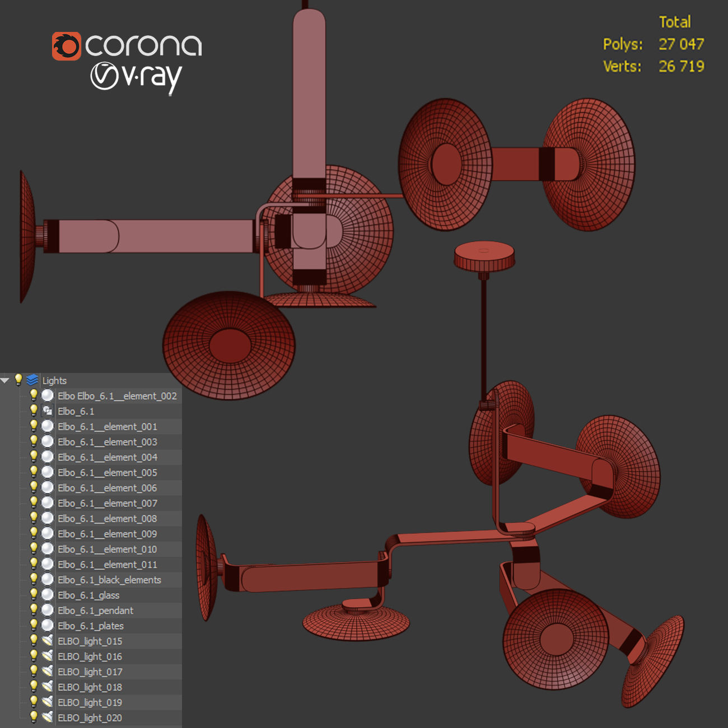Select Elbo_6.1__element_003 in the list
The image size is (728, 728).
pyautogui.click(x=108, y=442)
